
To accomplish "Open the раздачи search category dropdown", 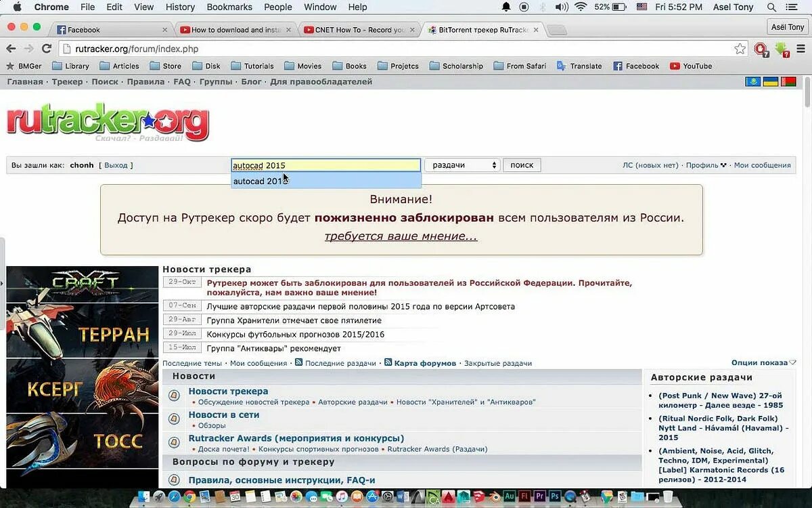I will click(x=462, y=165).
